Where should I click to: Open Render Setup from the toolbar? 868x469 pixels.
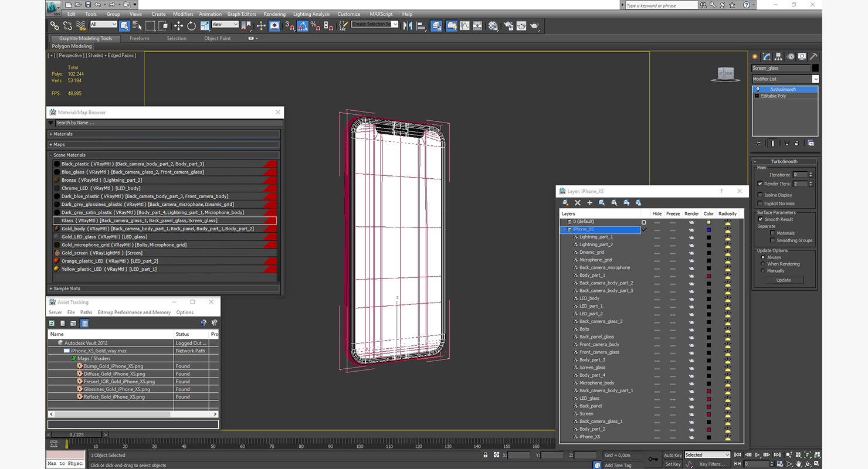(508, 26)
